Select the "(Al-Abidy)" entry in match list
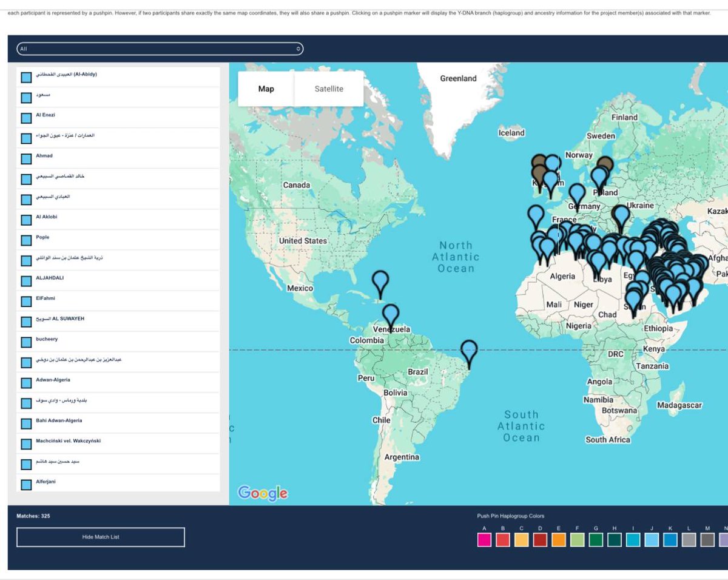728x580 pixels. click(118, 77)
